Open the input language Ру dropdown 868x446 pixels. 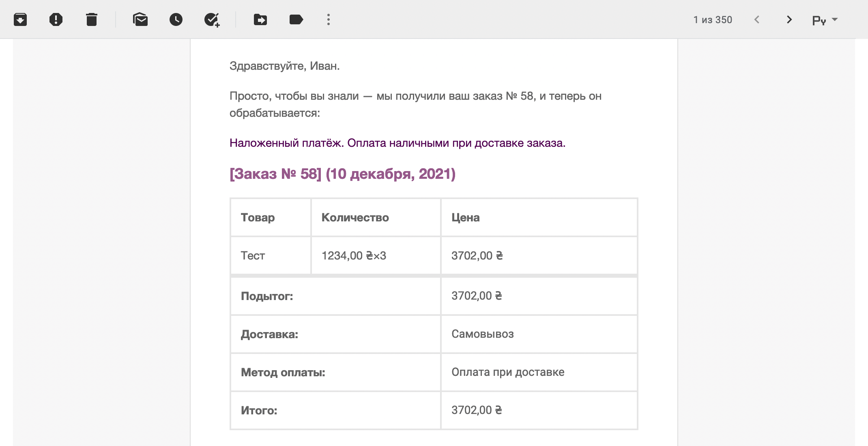click(825, 20)
